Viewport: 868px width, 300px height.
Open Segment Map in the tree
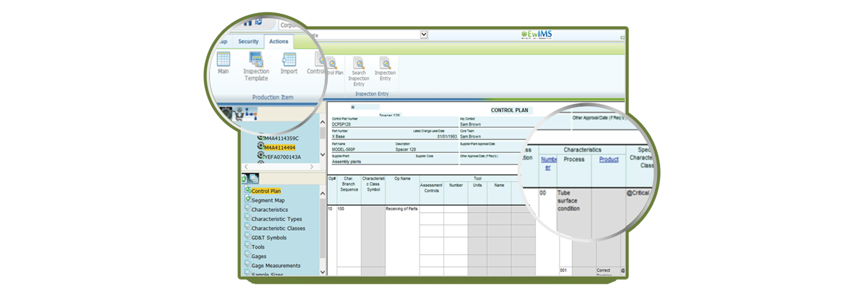(268, 200)
